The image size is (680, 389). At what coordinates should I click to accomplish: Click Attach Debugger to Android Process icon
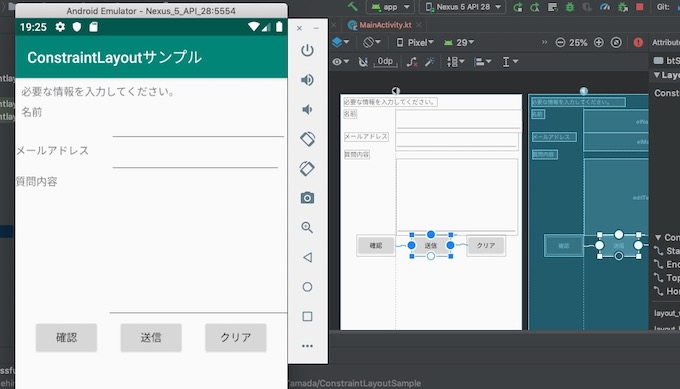click(x=623, y=7)
